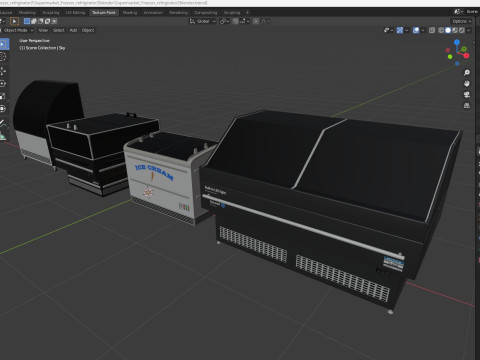The width and height of the screenshot is (480, 360).
Task: Choose the invert selection mode icon
Action: click(47, 21)
